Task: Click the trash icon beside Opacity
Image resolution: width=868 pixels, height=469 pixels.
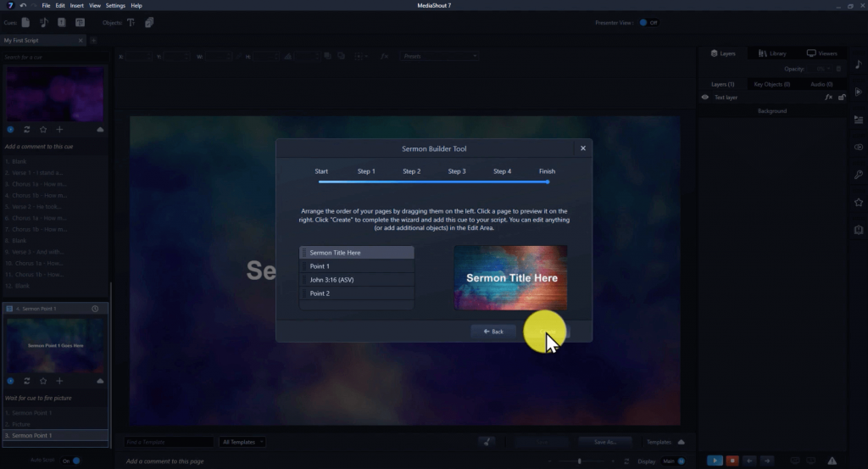Action: coord(838,69)
